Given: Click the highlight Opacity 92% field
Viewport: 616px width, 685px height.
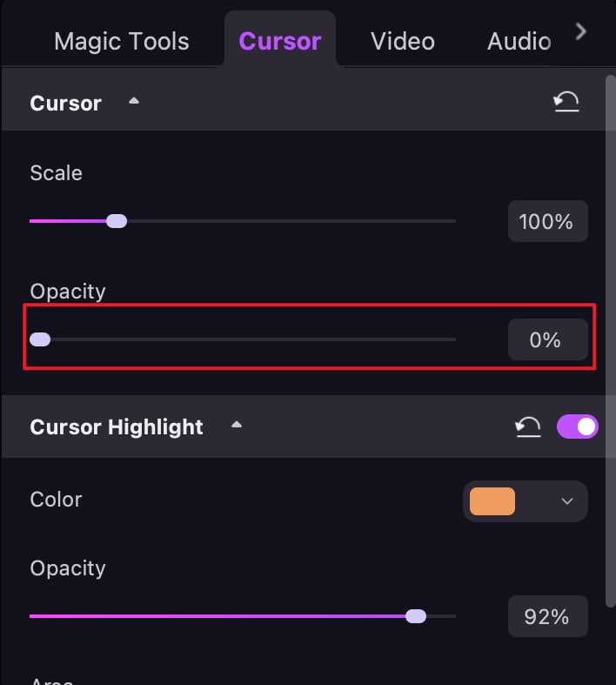Looking at the screenshot, I should 546,617.
